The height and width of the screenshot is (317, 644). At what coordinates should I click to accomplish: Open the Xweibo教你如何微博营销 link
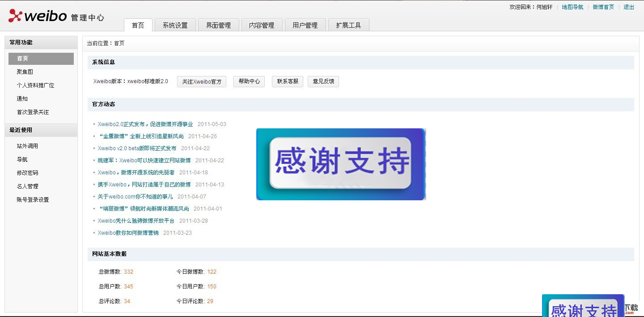128,233
